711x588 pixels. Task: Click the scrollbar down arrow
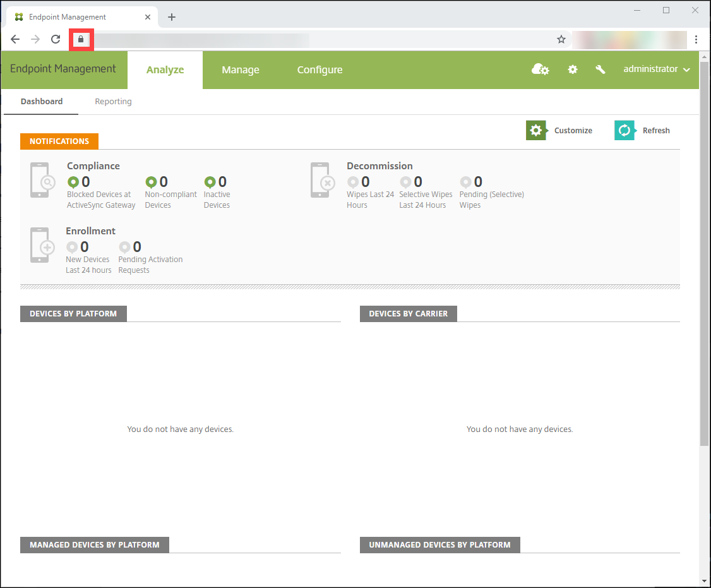click(704, 581)
